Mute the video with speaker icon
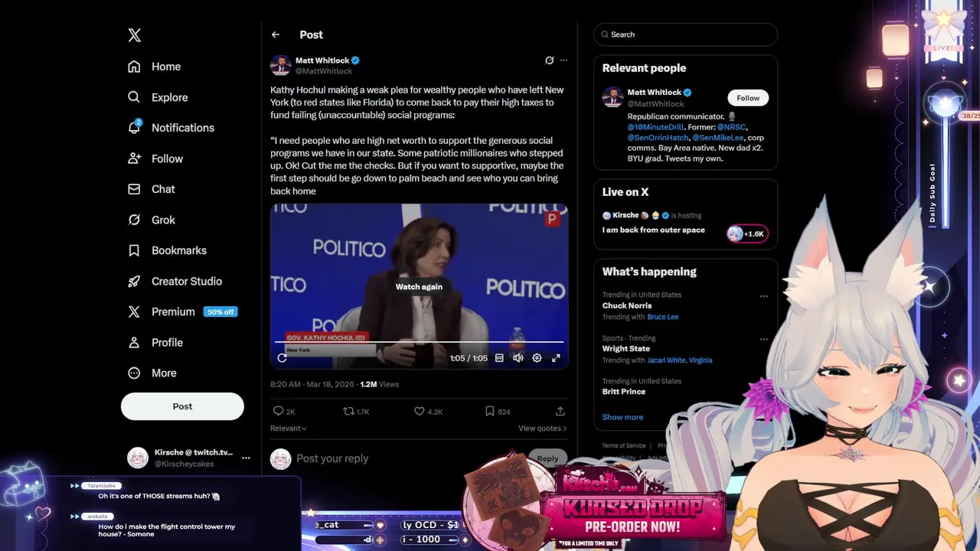Screen dimensions: 980x551 [x=518, y=357]
